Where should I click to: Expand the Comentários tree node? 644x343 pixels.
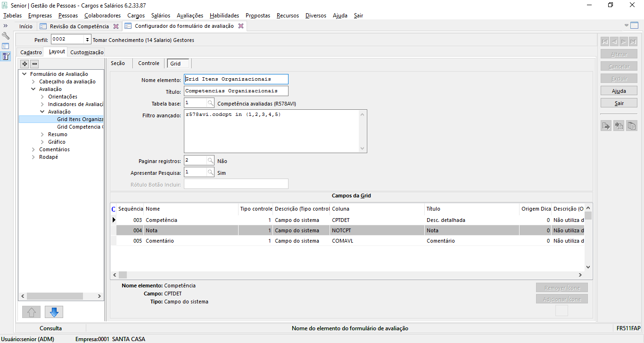[x=33, y=149]
